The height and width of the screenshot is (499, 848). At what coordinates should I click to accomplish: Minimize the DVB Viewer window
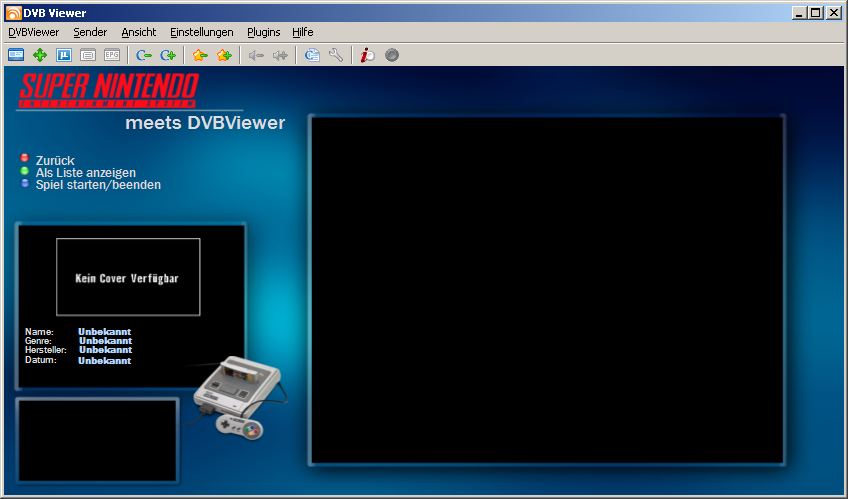click(799, 13)
